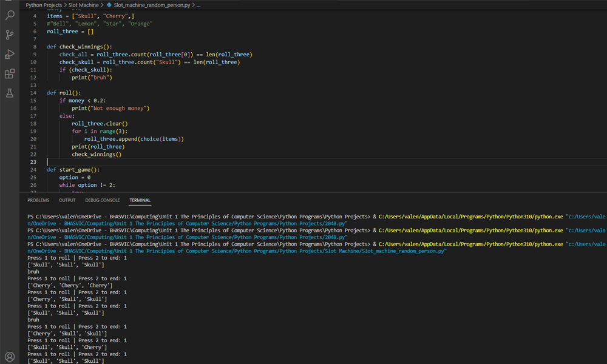607x364 pixels.
Task: Open Slot_machine_random_person.py breadcrumb dropdown
Action: (x=152, y=5)
